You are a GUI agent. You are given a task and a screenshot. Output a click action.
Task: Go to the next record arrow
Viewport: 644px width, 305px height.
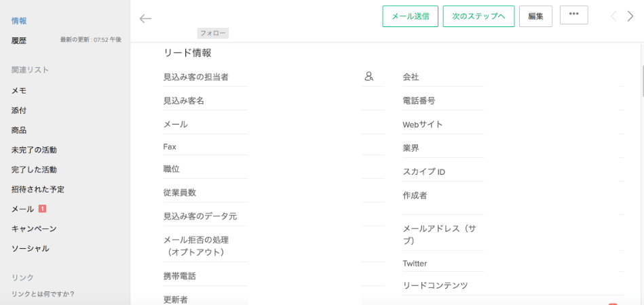[630, 16]
